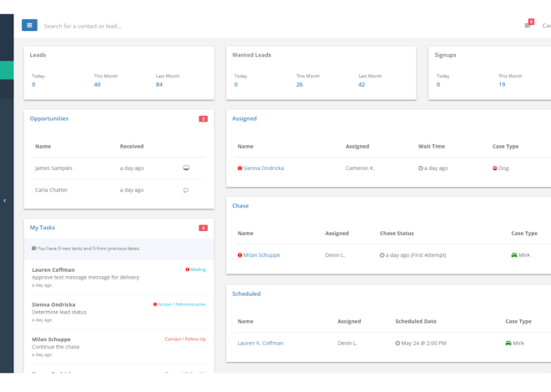Select Carla Chatter opportunity row
This screenshot has height=392, width=551.
(x=119, y=190)
